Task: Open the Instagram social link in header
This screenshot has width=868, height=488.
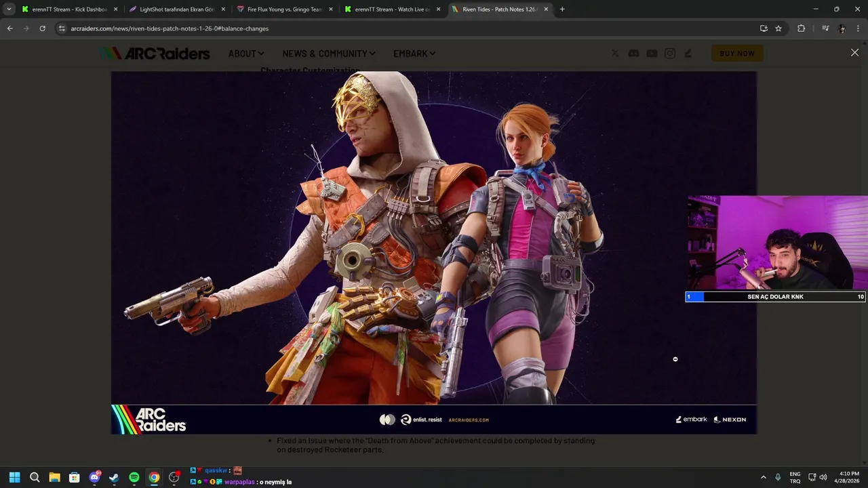Action: point(670,54)
